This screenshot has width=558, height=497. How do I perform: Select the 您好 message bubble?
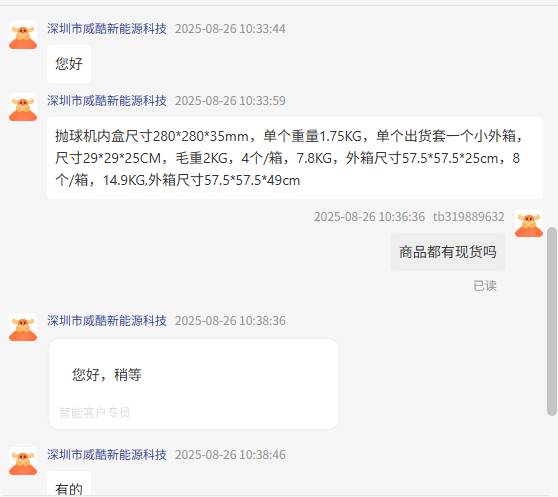[69, 64]
